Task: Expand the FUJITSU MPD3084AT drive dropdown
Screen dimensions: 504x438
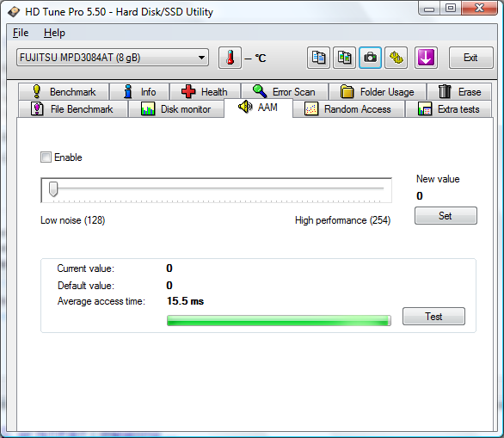Action: (113, 58)
